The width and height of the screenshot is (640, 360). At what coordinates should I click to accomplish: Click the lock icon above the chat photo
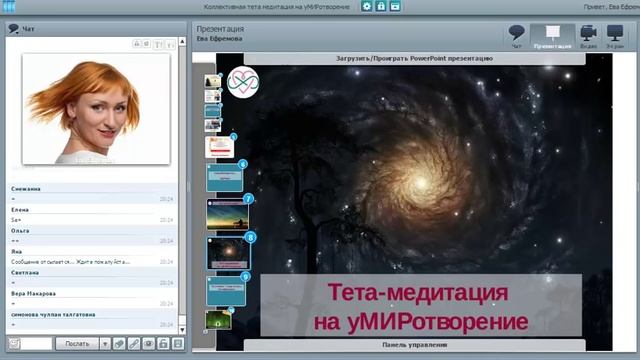[x=137, y=43]
